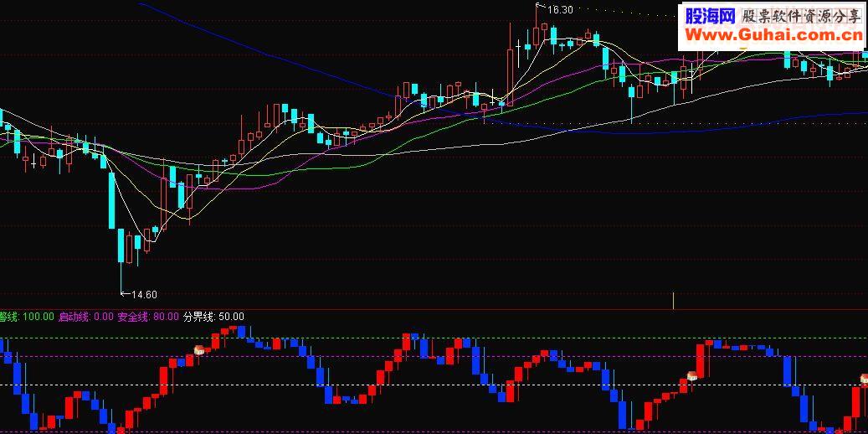Click the 股票软件资源分享 text

801,17
